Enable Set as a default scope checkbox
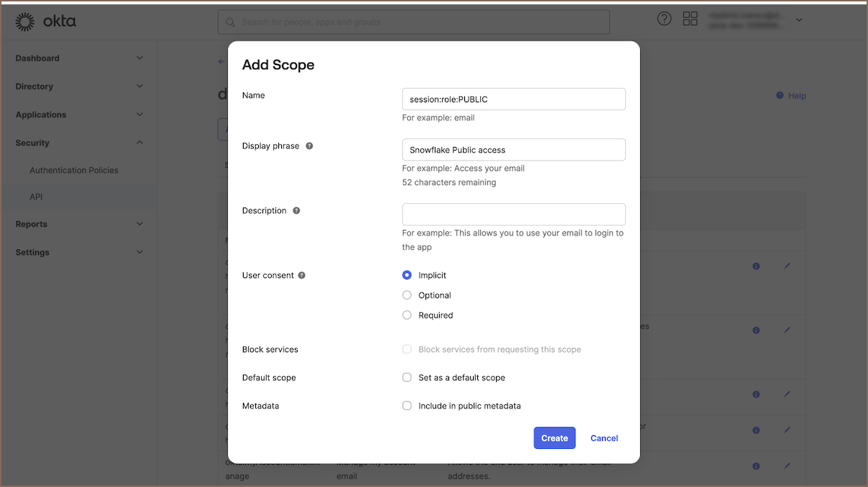Viewport: 868px width, 487px height. 407,377
